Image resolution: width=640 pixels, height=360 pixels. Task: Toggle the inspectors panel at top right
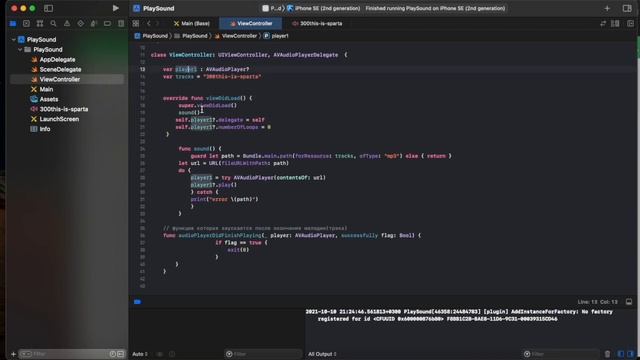tap(627, 8)
